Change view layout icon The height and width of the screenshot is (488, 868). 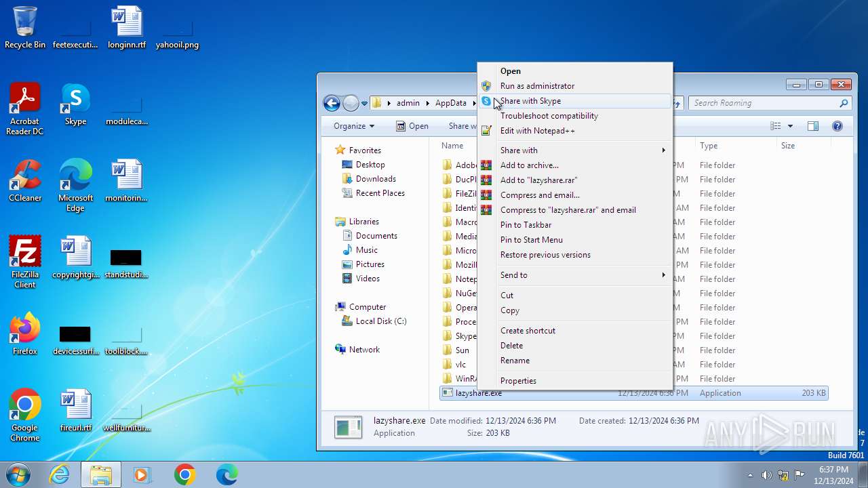(776, 126)
